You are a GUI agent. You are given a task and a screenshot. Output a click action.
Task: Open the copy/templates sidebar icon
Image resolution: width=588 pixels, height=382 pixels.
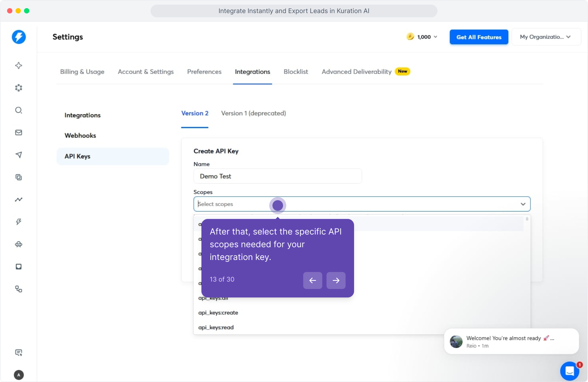19,177
